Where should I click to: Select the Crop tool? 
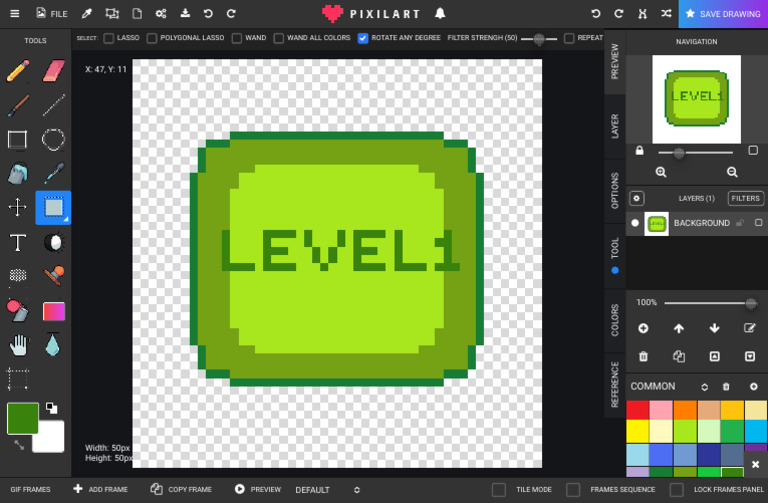18,379
